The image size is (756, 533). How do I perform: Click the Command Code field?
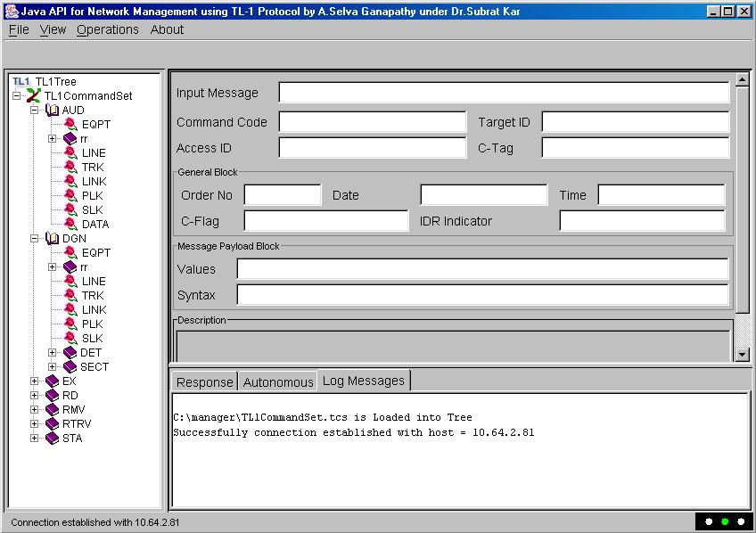[x=373, y=121]
